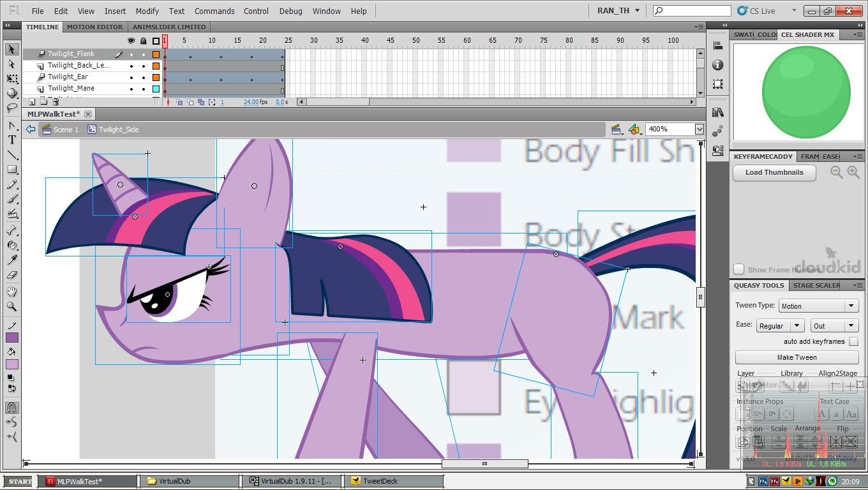
Task: Select the Bone tool
Action: (x=12, y=230)
